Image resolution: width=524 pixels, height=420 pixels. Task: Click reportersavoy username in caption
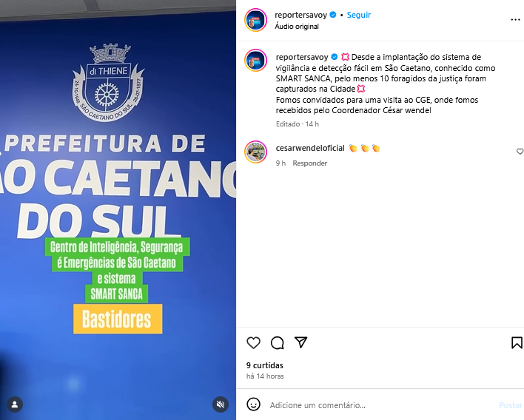[302, 57]
